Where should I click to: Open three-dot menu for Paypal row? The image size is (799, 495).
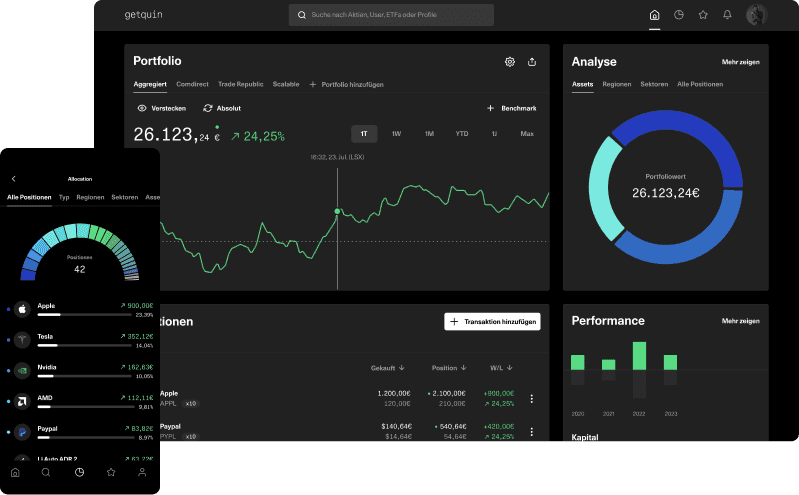coord(531,432)
